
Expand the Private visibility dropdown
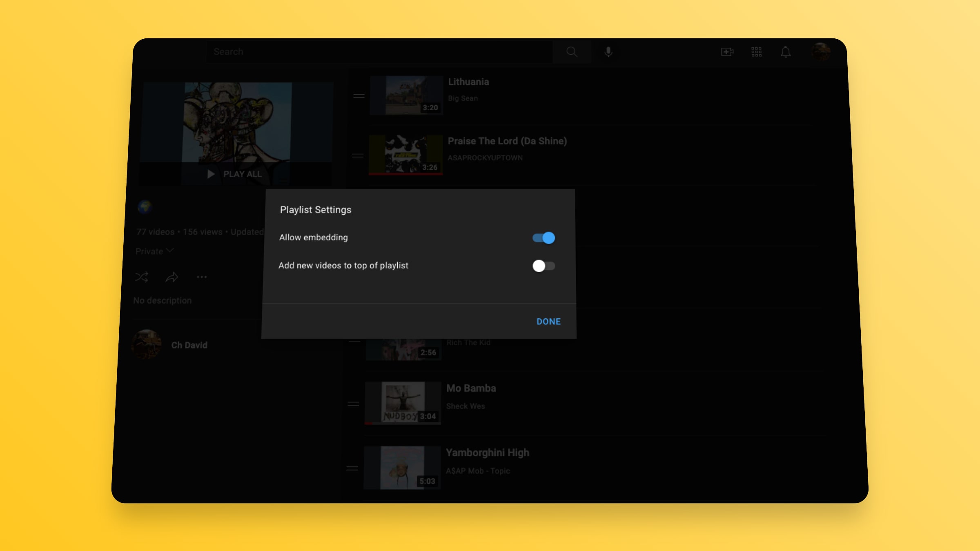[x=154, y=251]
